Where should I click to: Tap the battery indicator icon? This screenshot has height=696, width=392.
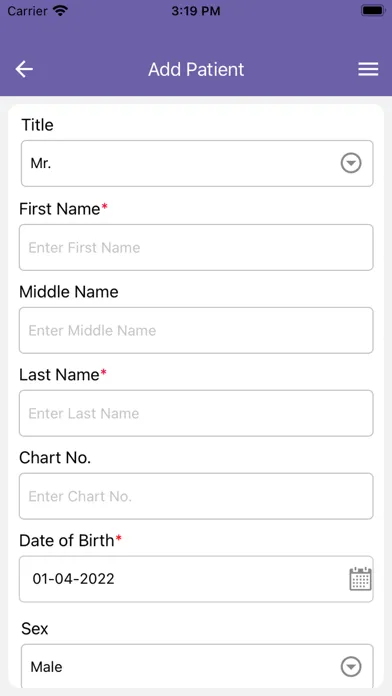[x=372, y=11]
